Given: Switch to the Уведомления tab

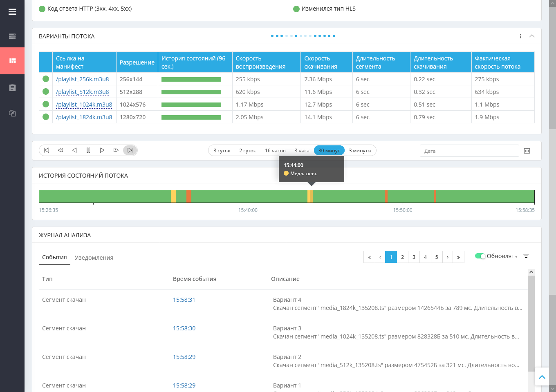Looking at the screenshot, I should pyautogui.click(x=94, y=258).
